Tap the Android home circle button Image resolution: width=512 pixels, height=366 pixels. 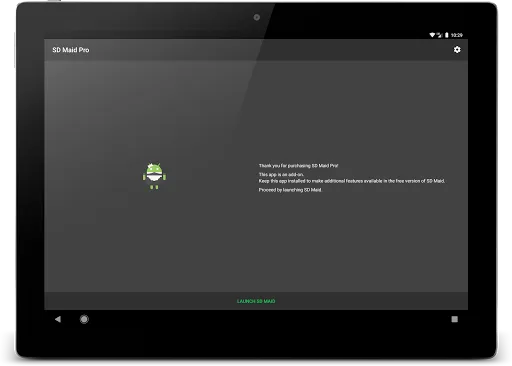click(x=84, y=319)
